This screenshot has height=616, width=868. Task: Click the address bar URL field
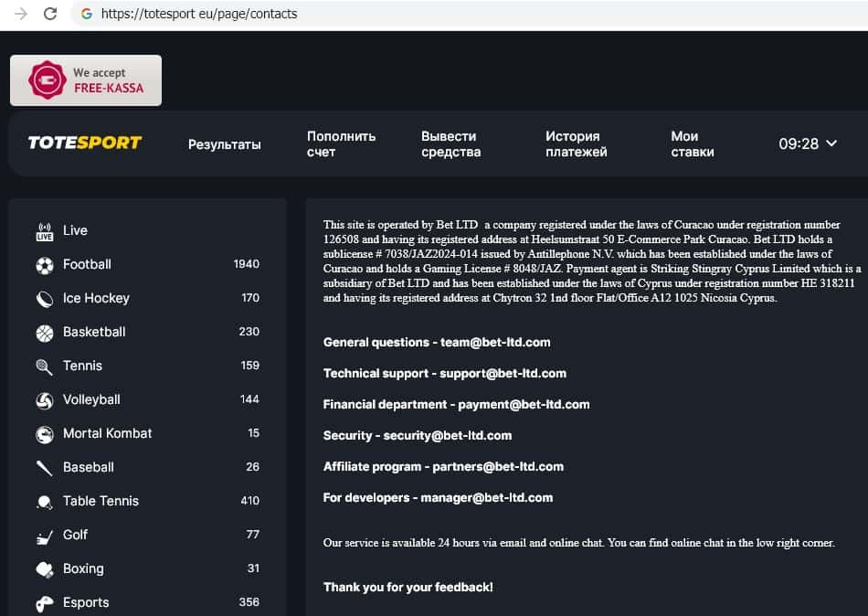point(471,14)
